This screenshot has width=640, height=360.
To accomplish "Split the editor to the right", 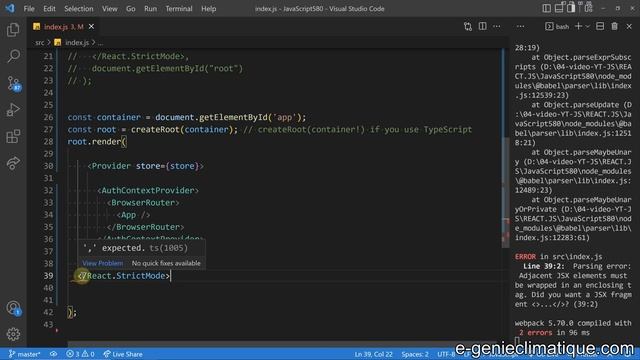I will click(482, 27).
